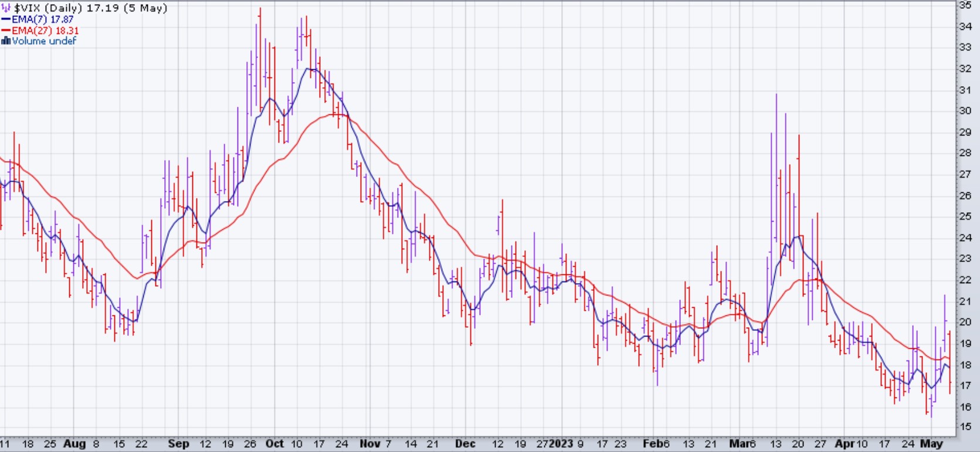The width and height of the screenshot is (980, 452).
Task: Click the Volume undef legend label
Action: click(44, 41)
